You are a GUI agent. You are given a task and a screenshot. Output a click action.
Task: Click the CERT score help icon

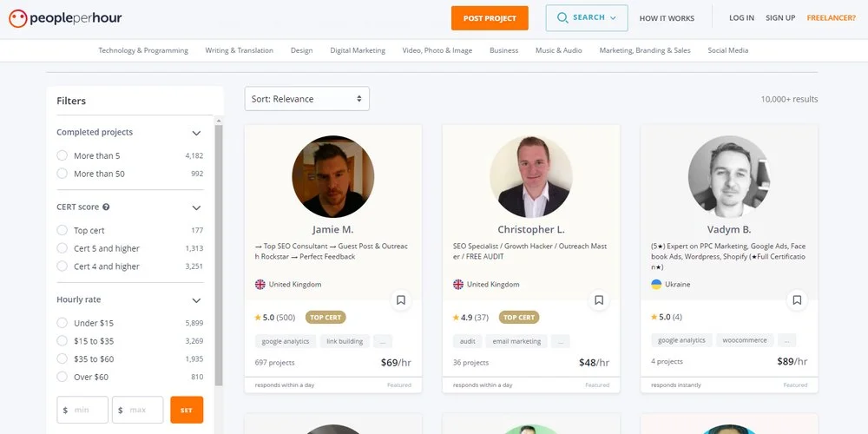pos(106,207)
